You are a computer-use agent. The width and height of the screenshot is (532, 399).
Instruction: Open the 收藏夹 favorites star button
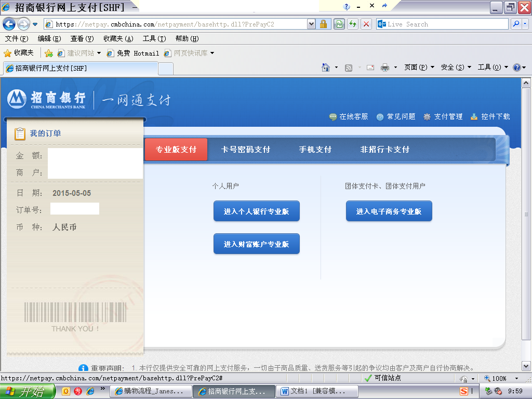[x=19, y=53]
